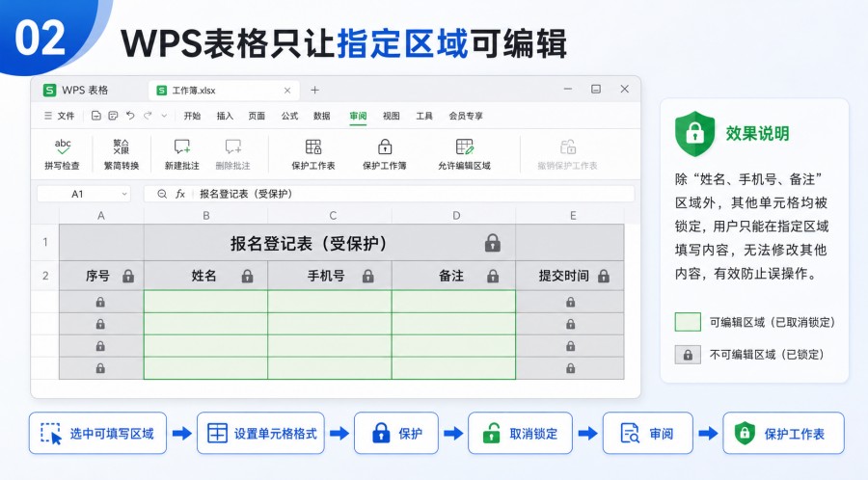Select column E header
Screen dimensions: 868x480
click(572, 216)
